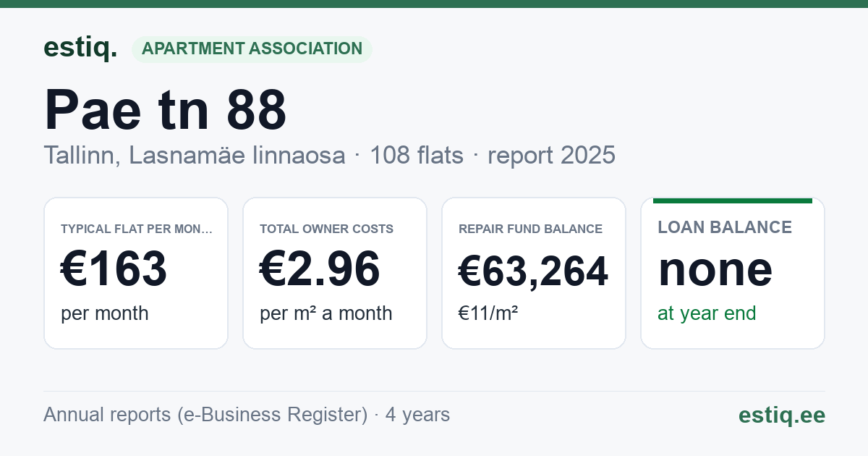Viewport: 868px width, 456px height.
Task: Open the Total owner costs card
Action: click(x=335, y=273)
